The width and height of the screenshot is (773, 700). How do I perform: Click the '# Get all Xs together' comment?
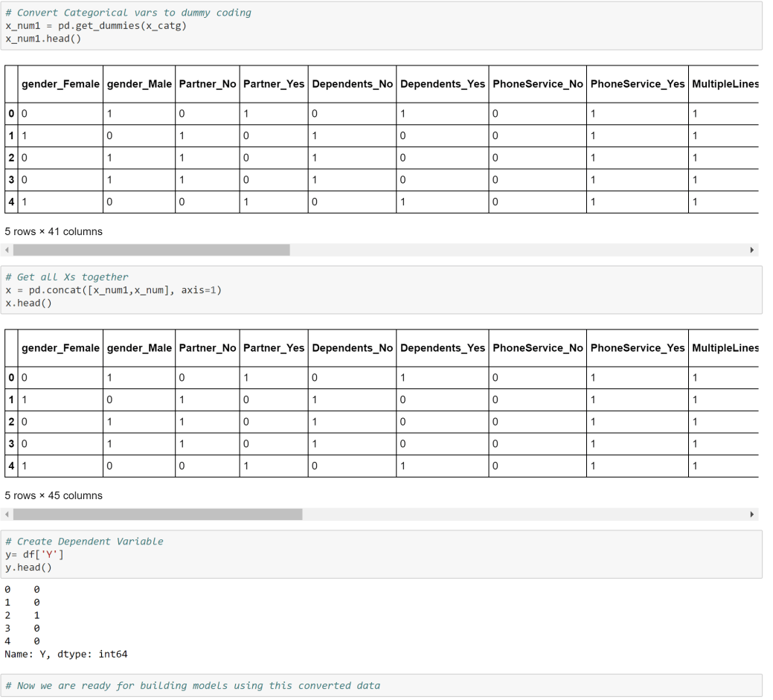coord(66,277)
